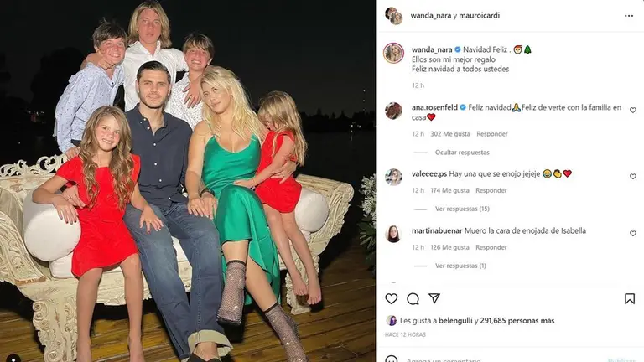
Task: Like martinabuenar's comment with the small heart
Action: [x=633, y=233]
